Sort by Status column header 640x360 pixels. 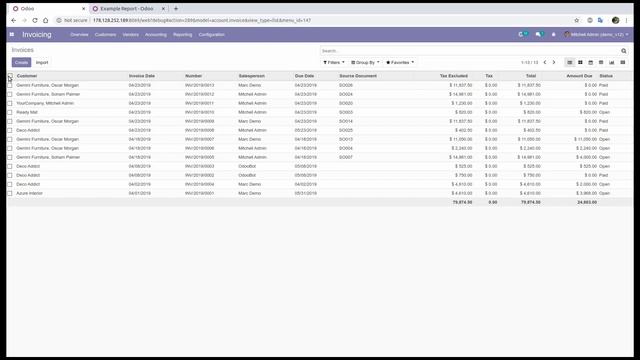coord(606,76)
